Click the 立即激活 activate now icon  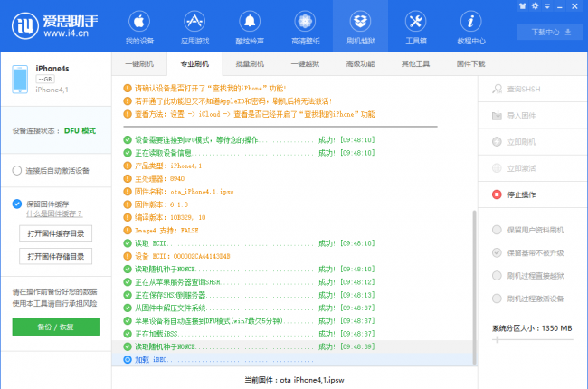[497, 168]
